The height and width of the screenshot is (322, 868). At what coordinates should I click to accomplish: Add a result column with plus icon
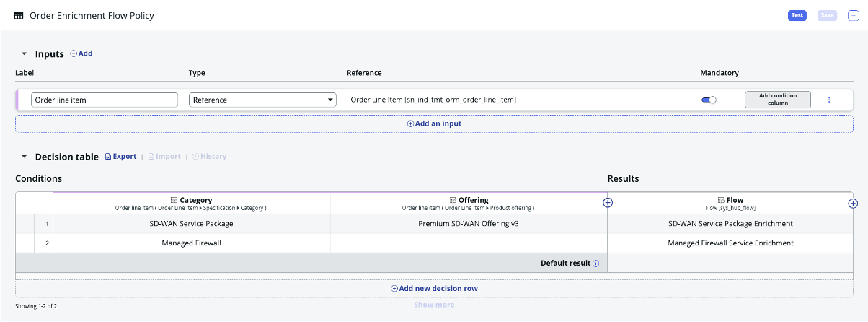click(853, 204)
